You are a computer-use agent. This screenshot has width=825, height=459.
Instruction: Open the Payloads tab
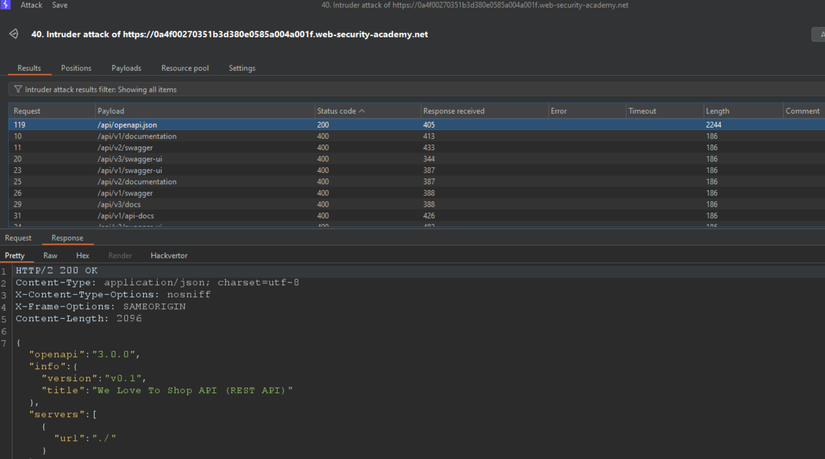pos(126,68)
